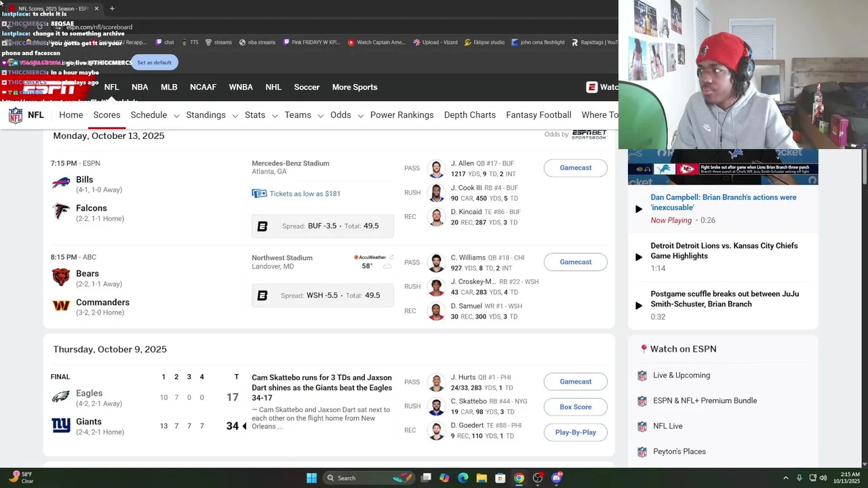868x488 pixels.
Task: Click J. Allen's player headshot
Action: (x=436, y=169)
